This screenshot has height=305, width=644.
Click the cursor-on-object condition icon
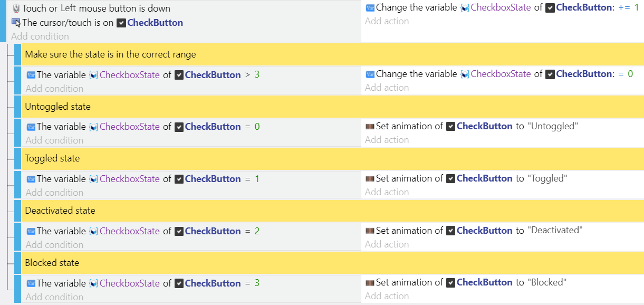(x=16, y=23)
